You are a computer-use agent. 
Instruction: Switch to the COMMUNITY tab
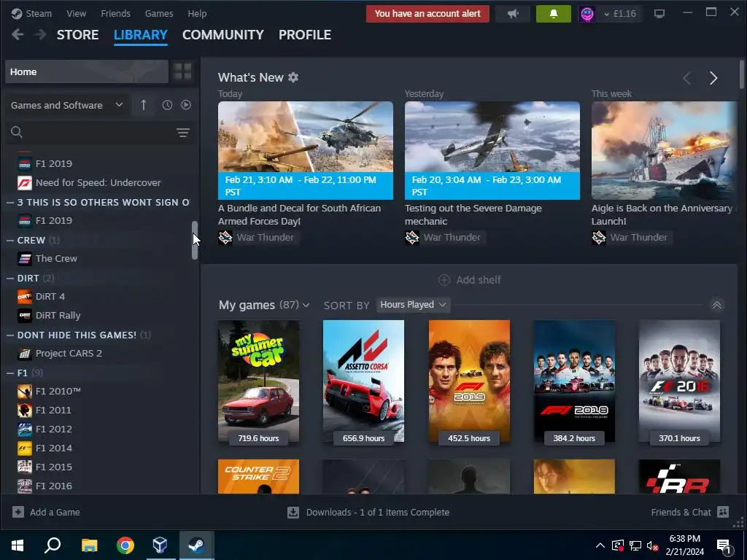[223, 35]
